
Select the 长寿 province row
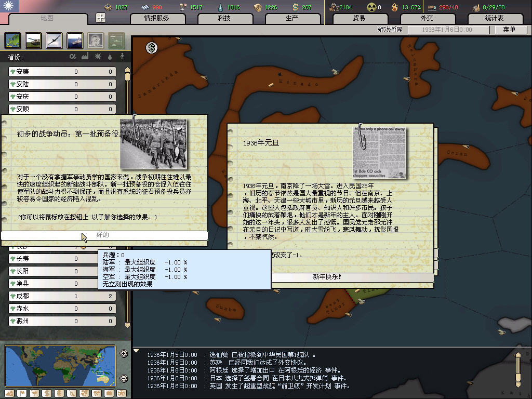click(54, 259)
